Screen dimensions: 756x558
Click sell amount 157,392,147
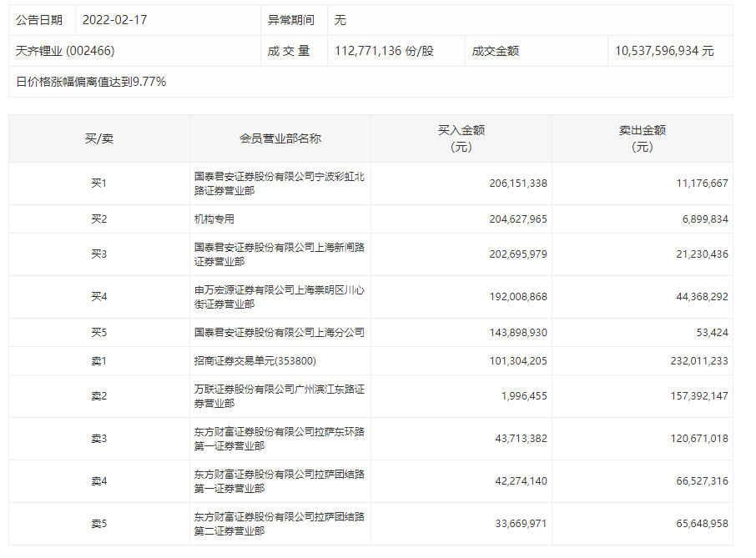click(x=699, y=396)
